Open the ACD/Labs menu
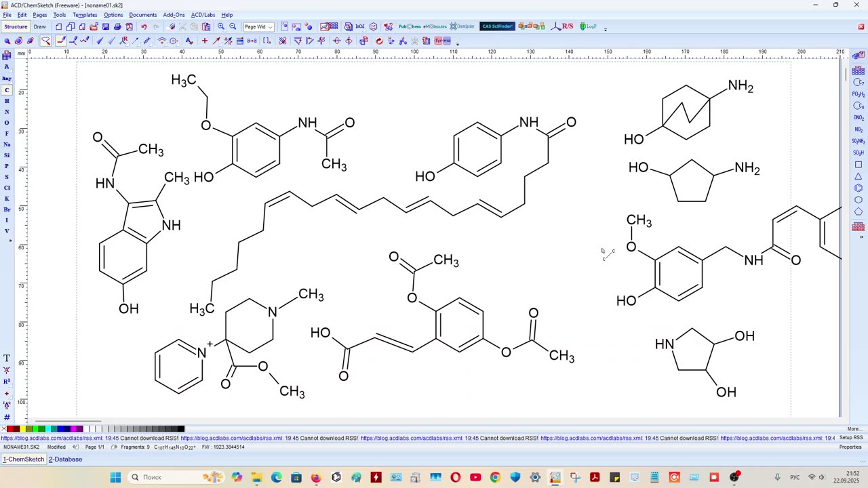This screenshot has height=488, width=868. click(203, 15)
